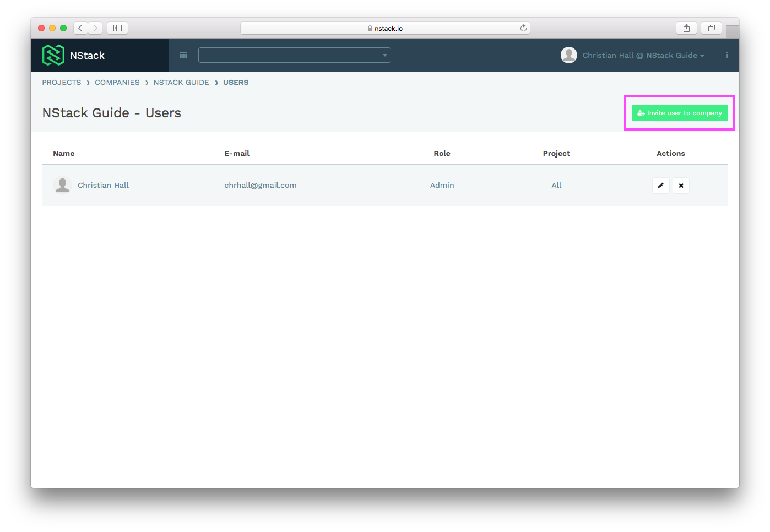Click the E-mail column header
The height and width of the screenshot is (532, 770).
tap(237, 154)
